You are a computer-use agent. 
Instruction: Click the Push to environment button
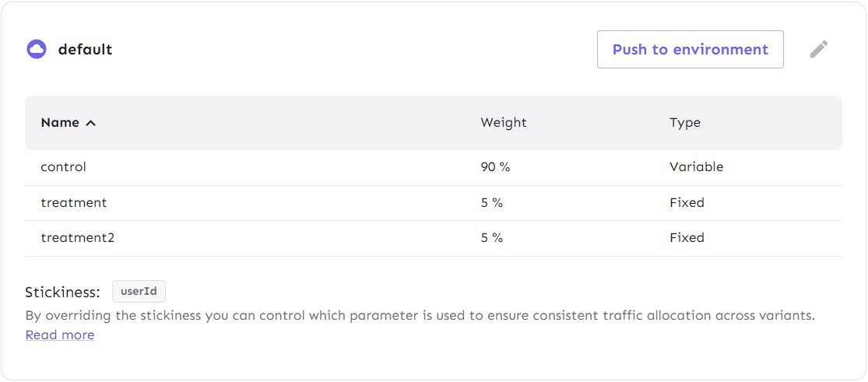click(x=691, y=49)
